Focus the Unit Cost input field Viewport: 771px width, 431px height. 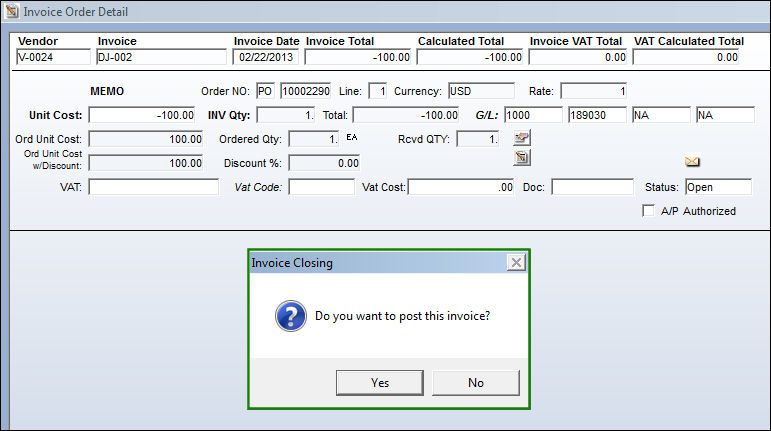click(x=142, y=115)
